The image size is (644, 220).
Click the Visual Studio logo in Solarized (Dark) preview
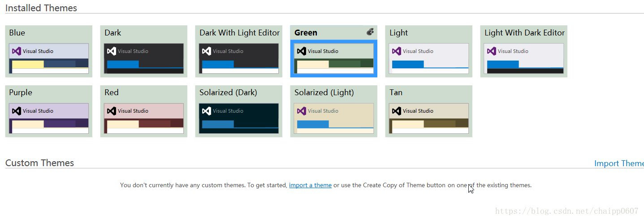[207, 111]
